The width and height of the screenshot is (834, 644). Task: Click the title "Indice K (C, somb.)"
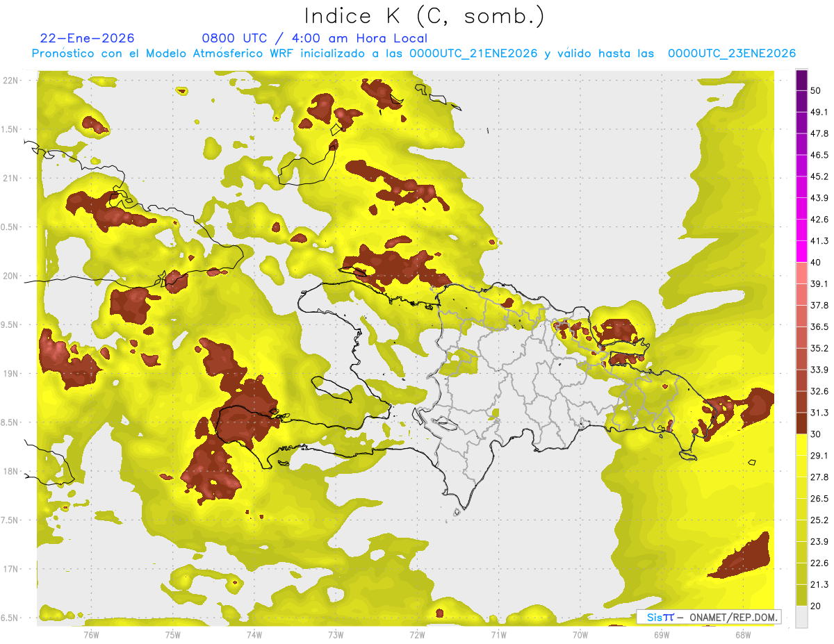click(425, 17)
